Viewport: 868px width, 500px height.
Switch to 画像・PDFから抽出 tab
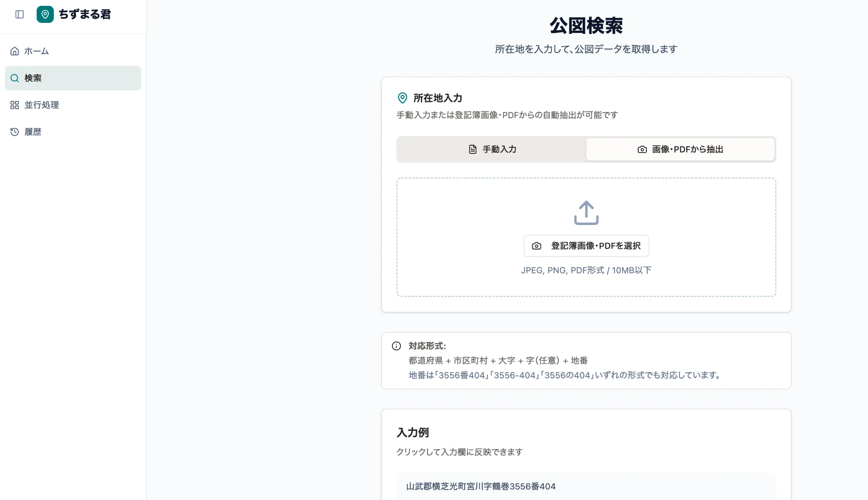[x=680, y=149]
